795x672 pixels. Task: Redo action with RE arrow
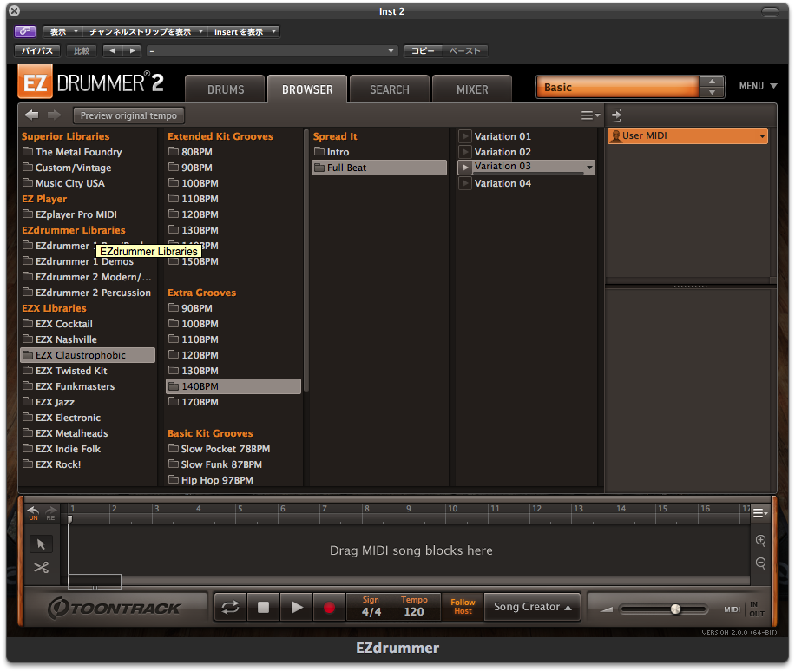pyautogui.click(x=50, y=513)
